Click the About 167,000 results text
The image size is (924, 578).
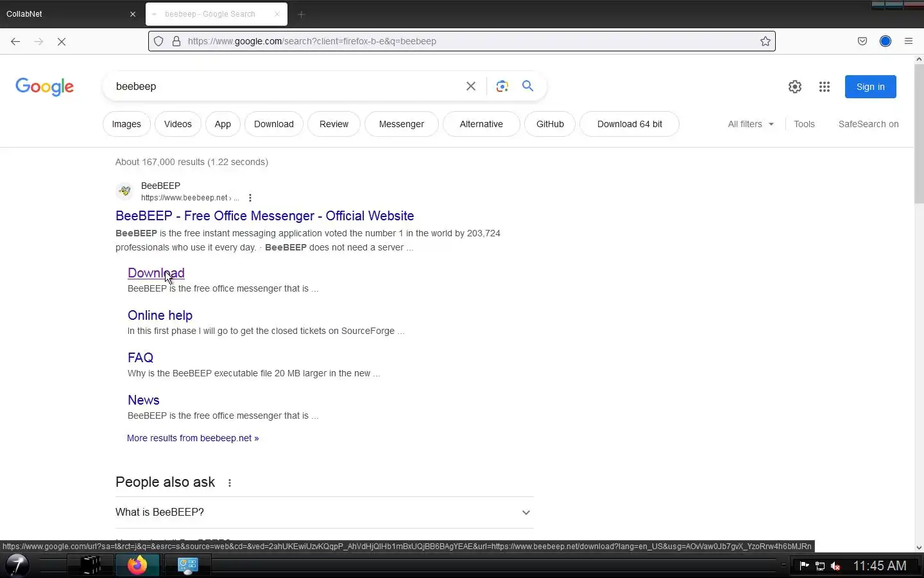[x=192, y=162]
